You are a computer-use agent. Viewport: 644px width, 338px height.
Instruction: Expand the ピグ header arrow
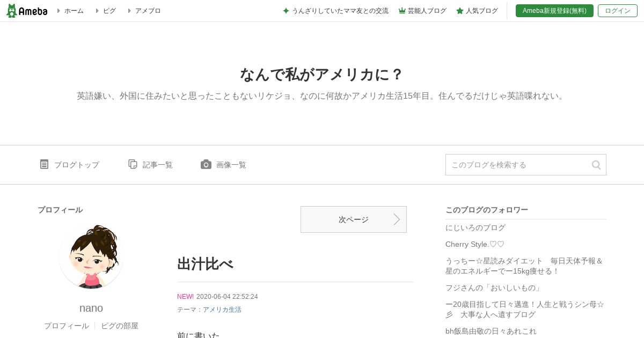(97, 11)
